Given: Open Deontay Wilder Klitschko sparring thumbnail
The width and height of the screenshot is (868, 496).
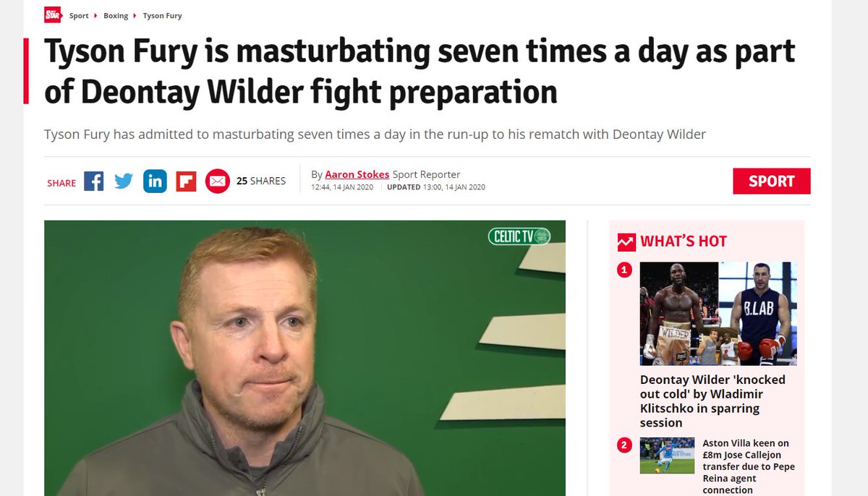Looking at the screenshot, I should pyautogui.click(x=718, y=313).
